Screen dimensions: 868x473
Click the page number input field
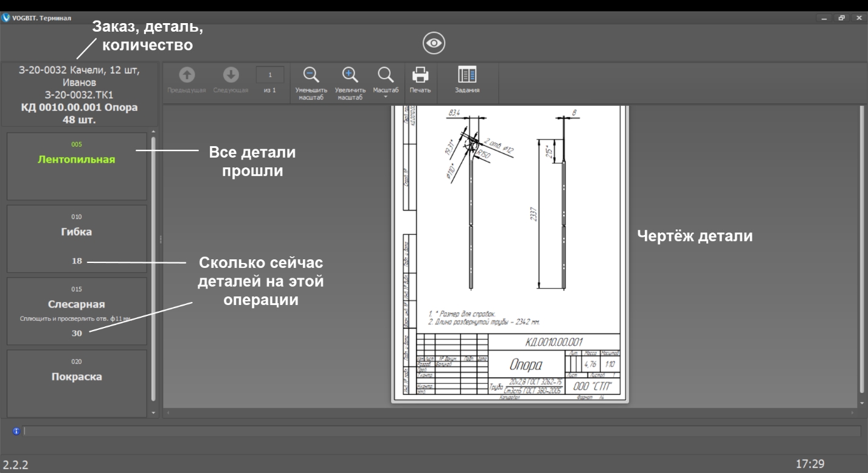click(x=269, y=74)
